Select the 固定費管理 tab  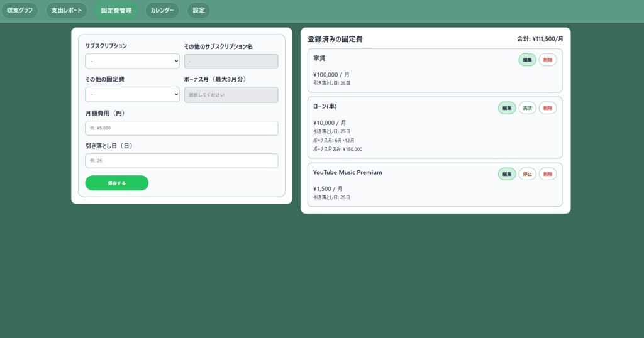[x=116, y=10]
